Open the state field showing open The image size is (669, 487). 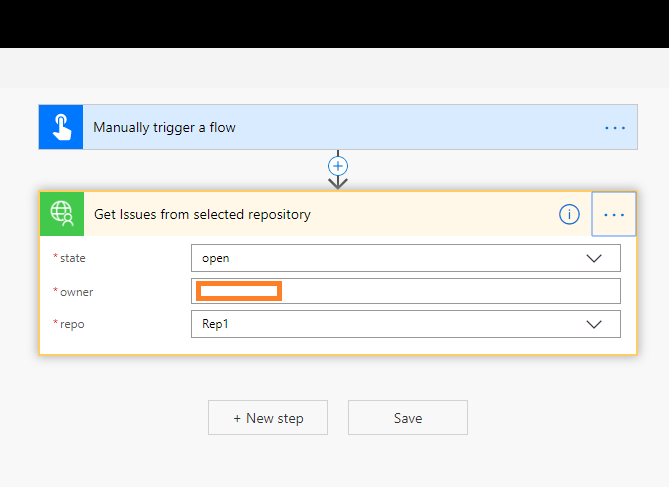[406, 258]
